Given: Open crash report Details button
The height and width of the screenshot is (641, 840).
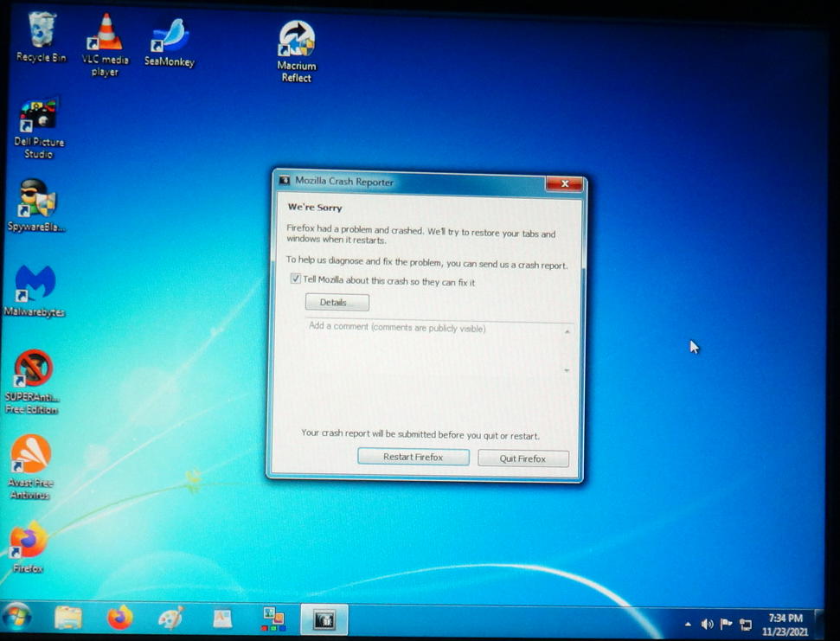Looking at the screenshot, I should tap(337, 303).
